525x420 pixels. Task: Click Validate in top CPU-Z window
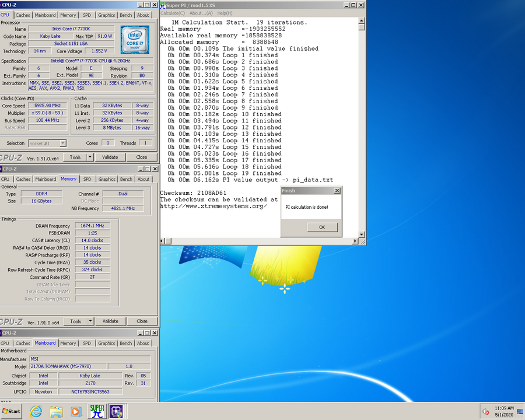[110, 157]
